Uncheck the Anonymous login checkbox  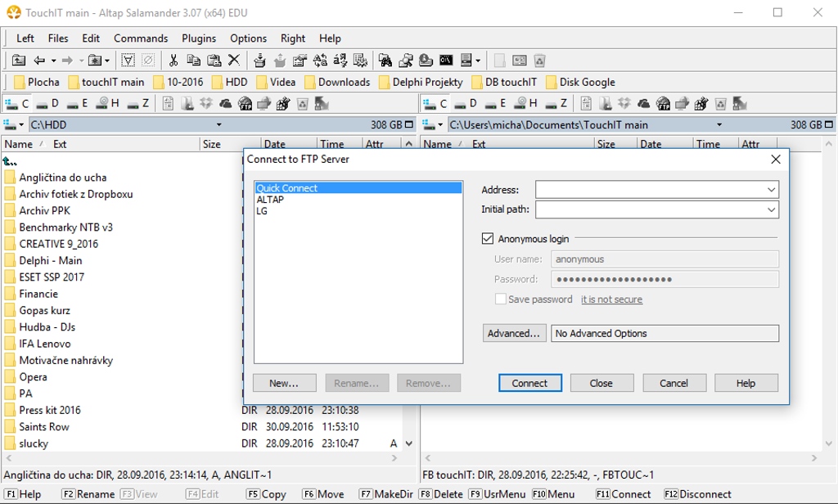coord(489,239)
